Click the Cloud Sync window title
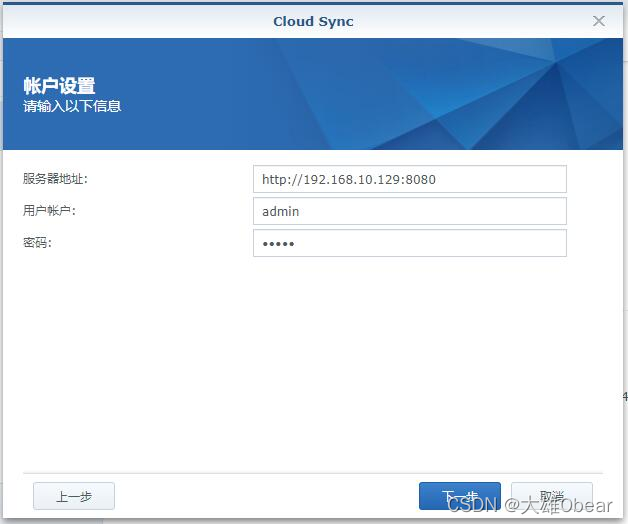628x524 pixels. coord(313,22)
